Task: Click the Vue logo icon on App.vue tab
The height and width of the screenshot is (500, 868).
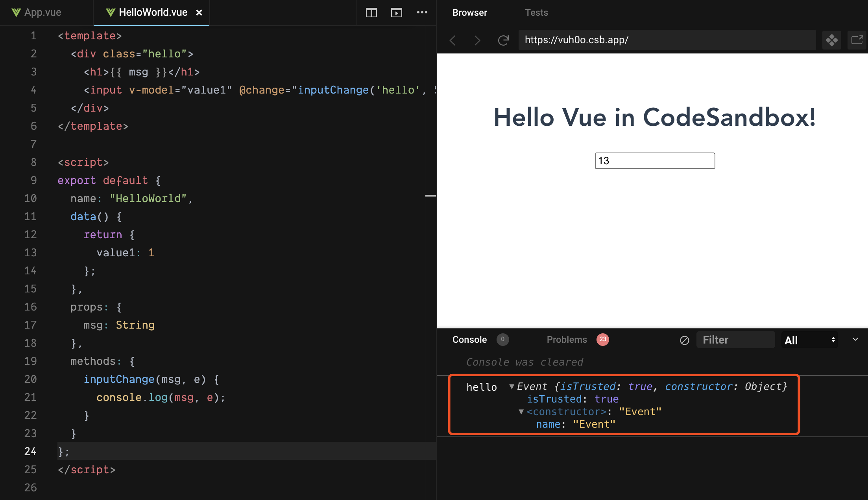Action: [x=16, y=13]
